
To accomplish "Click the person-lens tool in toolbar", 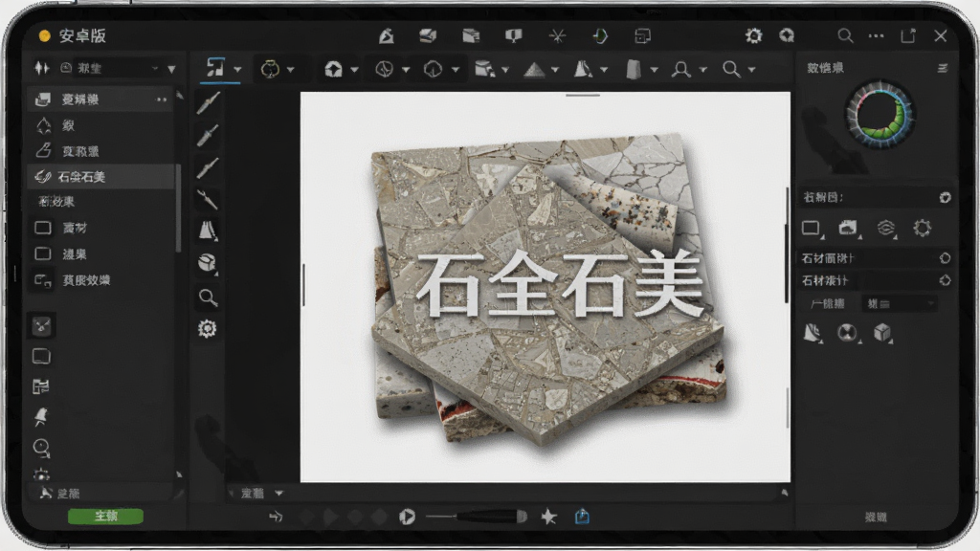I will pos(680,69).
